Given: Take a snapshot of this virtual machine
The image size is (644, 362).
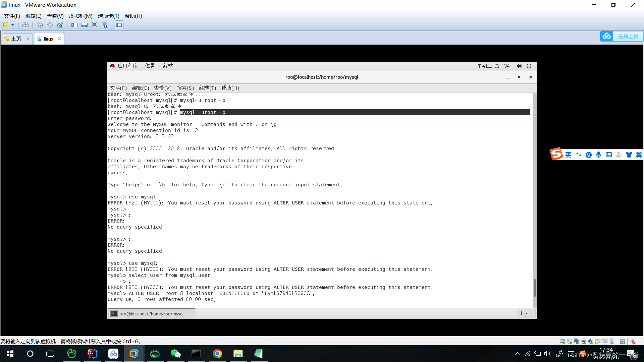Looking at the screenshot, I should (40, 25).
